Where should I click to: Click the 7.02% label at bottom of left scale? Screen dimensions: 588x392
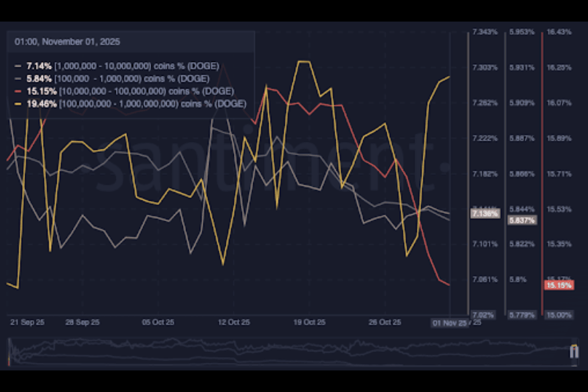click(484, 315)
